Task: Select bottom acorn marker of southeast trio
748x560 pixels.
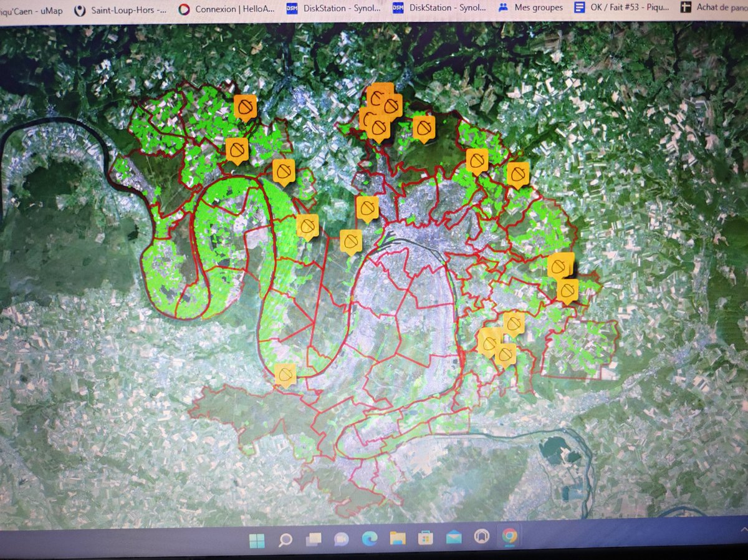Action: [506, 356]
